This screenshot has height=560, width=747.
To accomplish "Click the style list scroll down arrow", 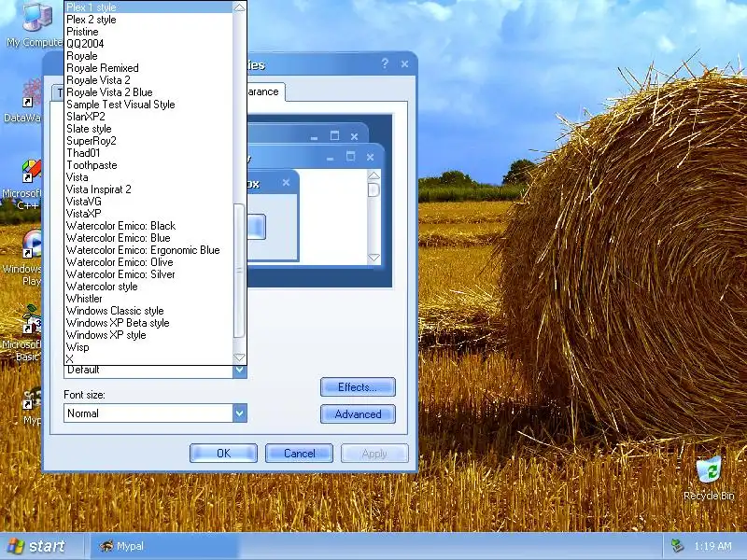I will [x=239, y=357].
